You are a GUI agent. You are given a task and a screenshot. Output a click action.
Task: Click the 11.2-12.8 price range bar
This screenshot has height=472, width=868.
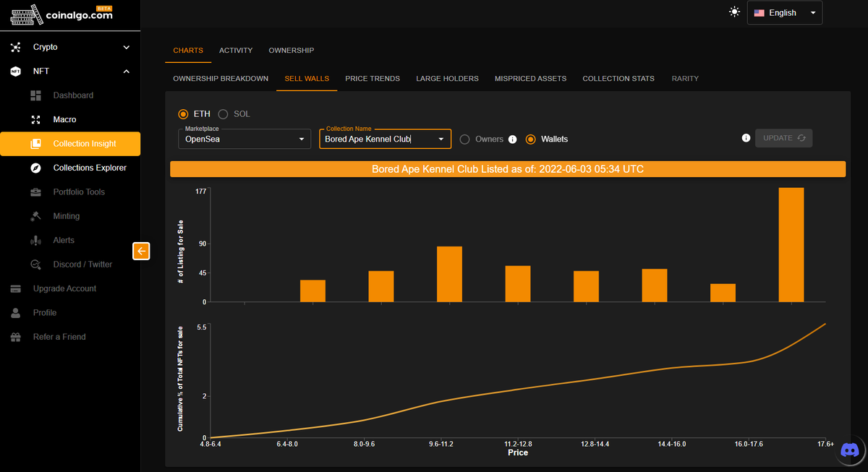518,283
